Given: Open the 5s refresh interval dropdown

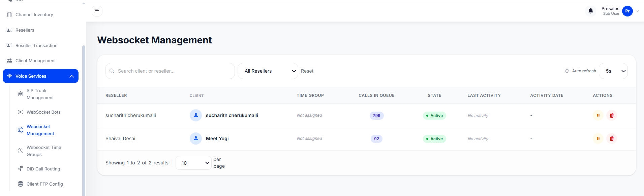Looking at the screenshot, I should [613, 71].
